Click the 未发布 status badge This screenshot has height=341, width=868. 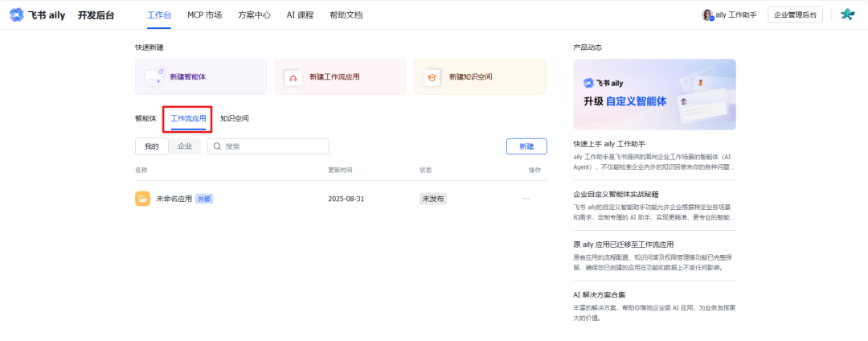click(433, 199)
